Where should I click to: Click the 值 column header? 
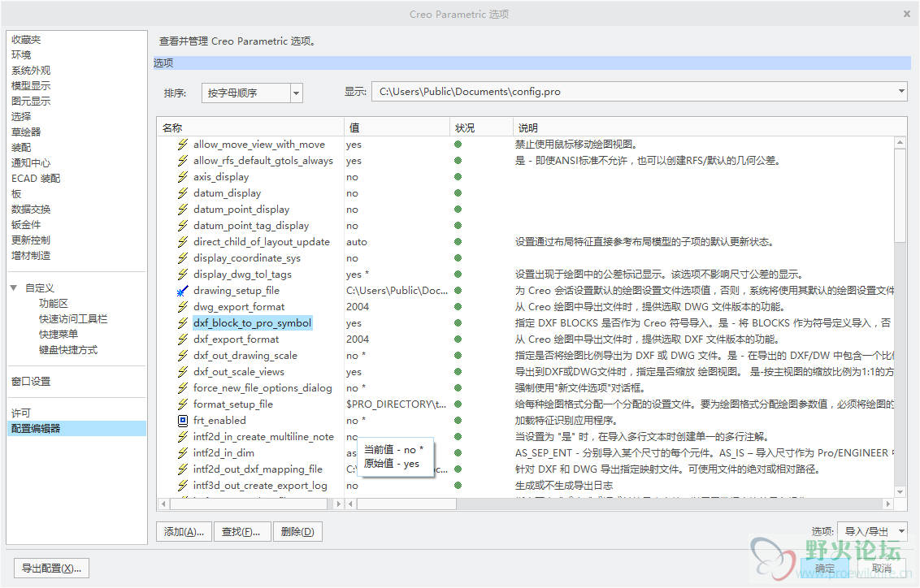pyautogui.click(x=397, y=128)
